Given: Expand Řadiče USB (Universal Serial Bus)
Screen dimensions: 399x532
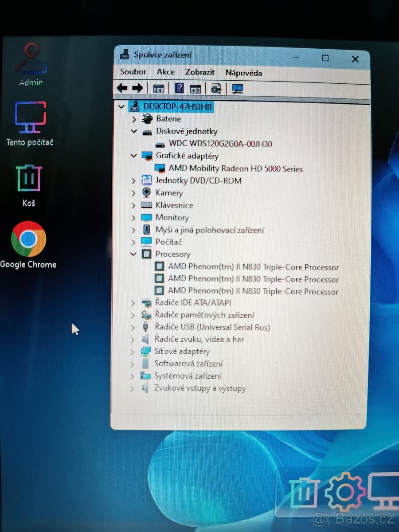Looking at the screenshot, I should [x=132, y=327].
